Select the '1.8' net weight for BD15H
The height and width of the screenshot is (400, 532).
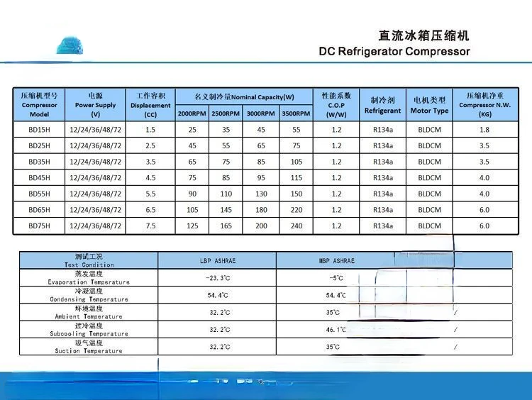pyautogui.click(x=484, y=130)
